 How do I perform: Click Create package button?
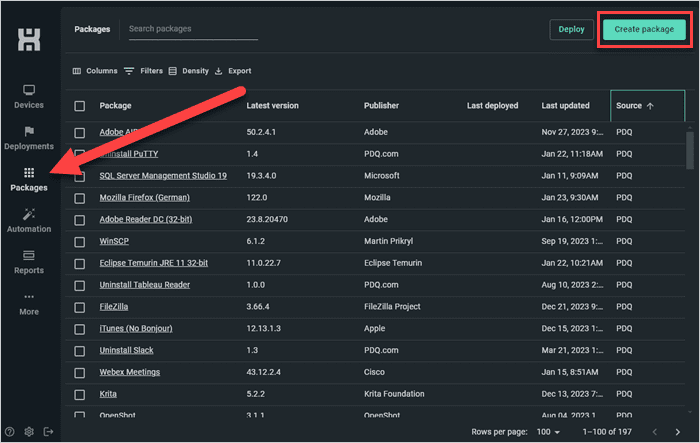point(644,29)
